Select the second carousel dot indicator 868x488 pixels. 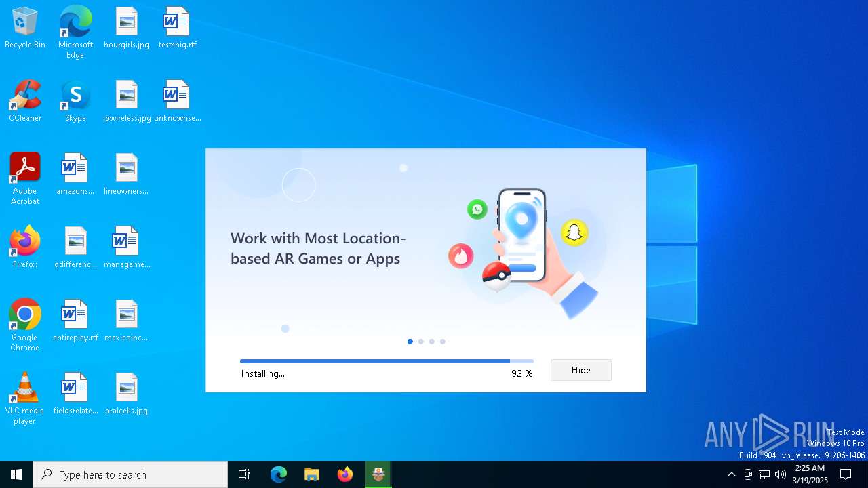(420, 342)
